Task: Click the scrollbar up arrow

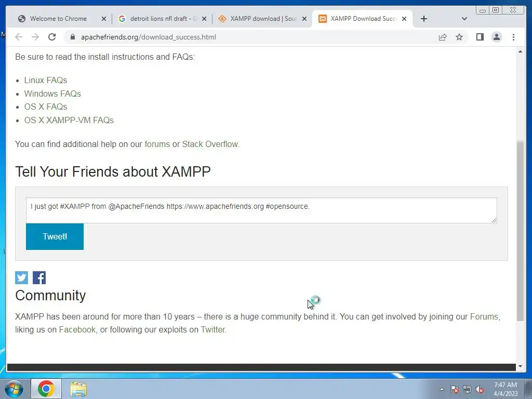Action: click(520, 51)
